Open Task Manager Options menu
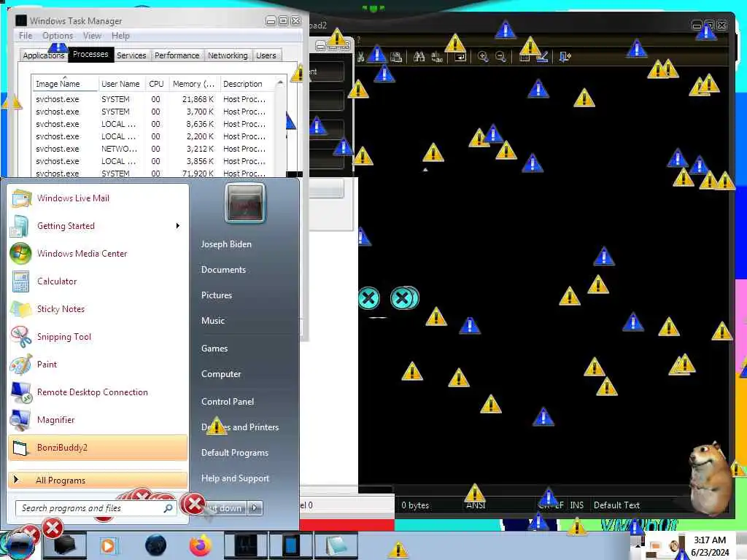Image resolution: width=747 pixels, height=560 pixels. point(58,36)
